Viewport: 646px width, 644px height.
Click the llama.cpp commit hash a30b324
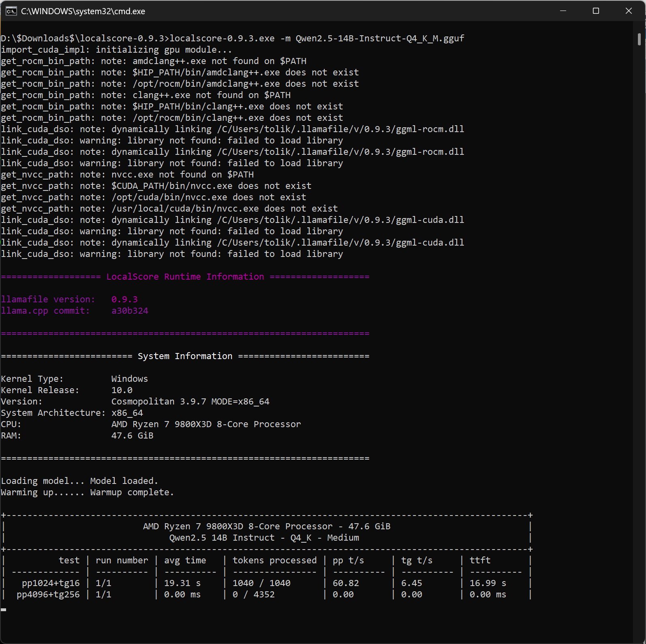pyautogui.click(x=130, y=311)
